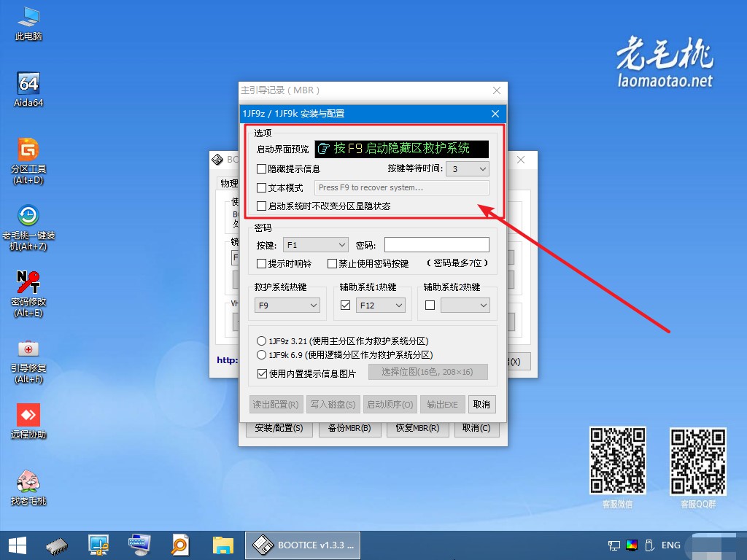
Task: Click 启动顺序(O) button
Action: 390,404
